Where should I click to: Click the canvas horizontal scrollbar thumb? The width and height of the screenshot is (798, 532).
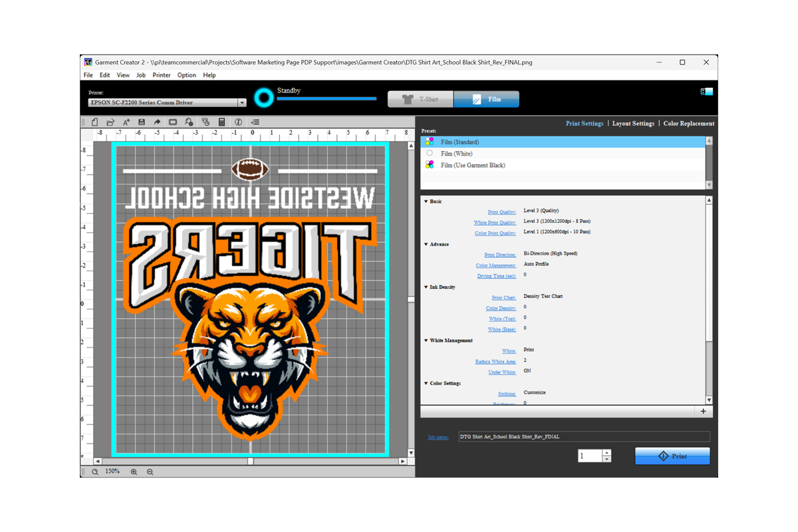coord(251,461)
